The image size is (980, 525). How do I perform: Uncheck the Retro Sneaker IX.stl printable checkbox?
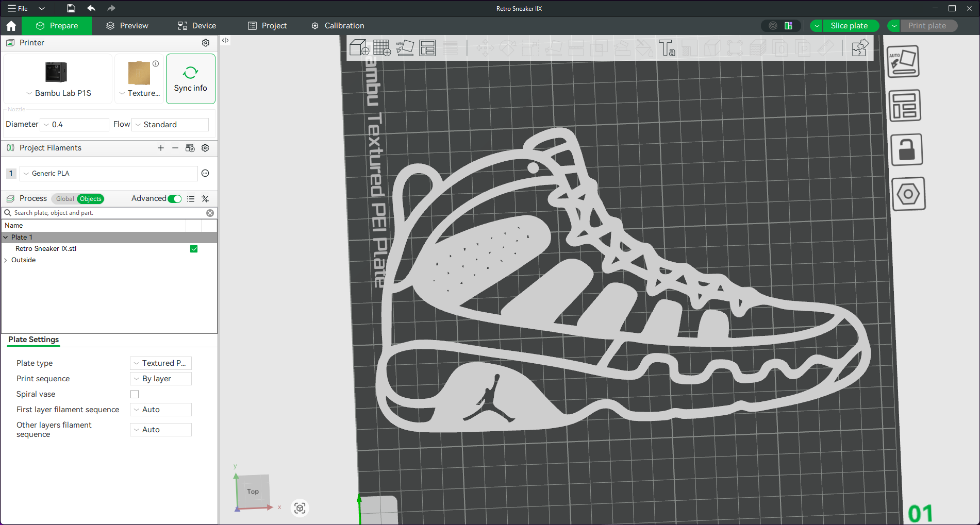click(x=194, y=249)
